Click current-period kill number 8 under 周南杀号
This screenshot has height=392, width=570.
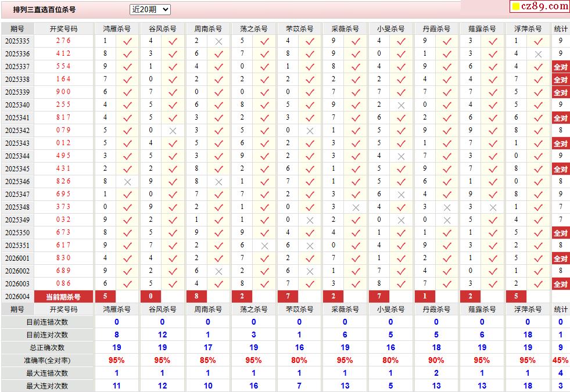click(x=196, y=296)
